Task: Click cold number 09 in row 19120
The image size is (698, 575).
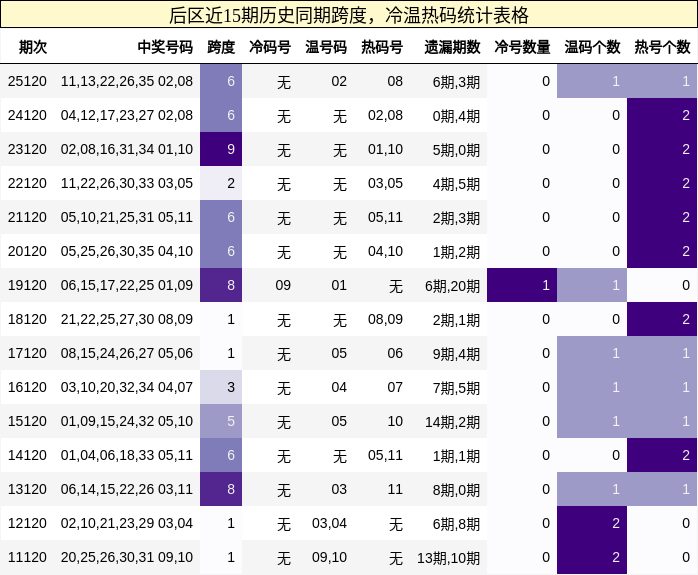Action: pos(283,285)
